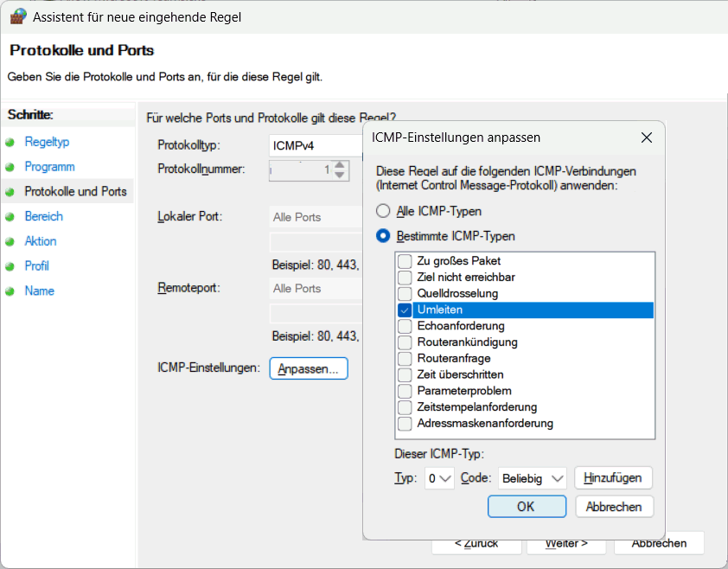Confirm ICMP settings with OK
The width and height of the screenshot is (728, 569).
coord(527,506)
